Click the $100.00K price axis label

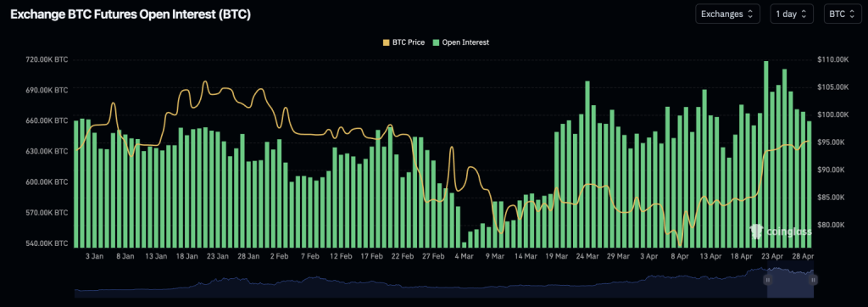coord(832,114)
